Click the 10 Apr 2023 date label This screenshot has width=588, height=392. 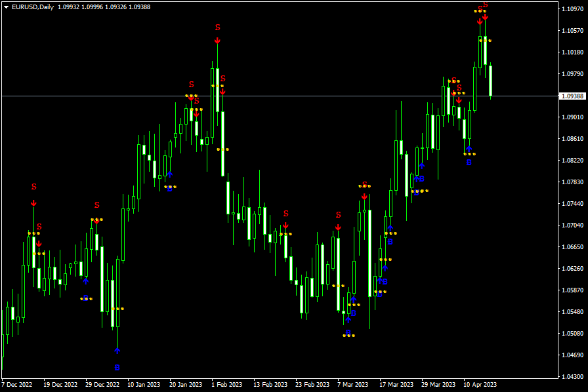480,385
